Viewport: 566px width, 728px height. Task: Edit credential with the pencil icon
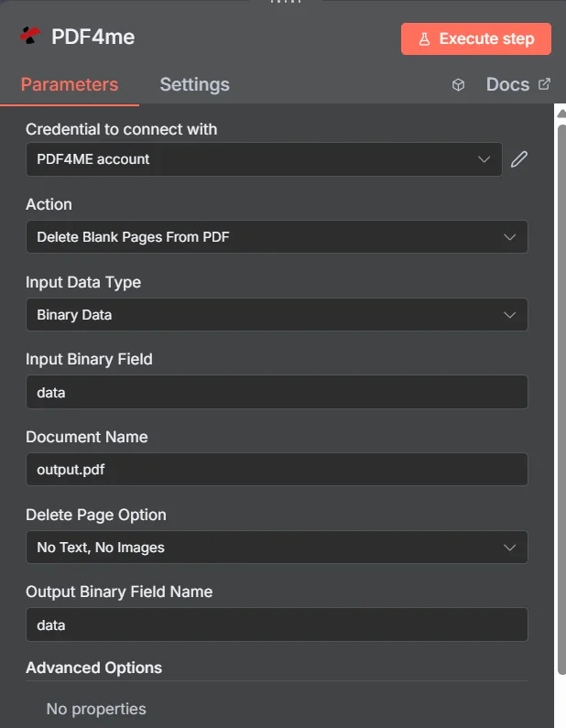click(x=519, y=159)
